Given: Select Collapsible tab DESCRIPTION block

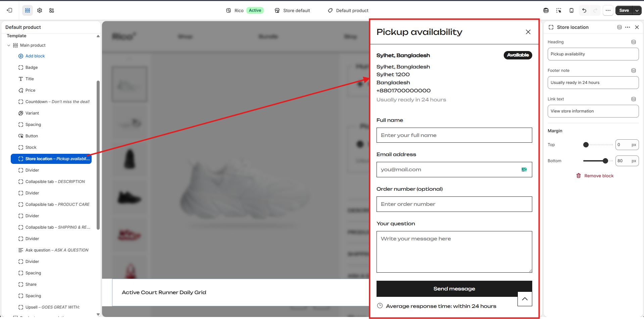Looking at the screenshot, I should (x=51, y=182).
